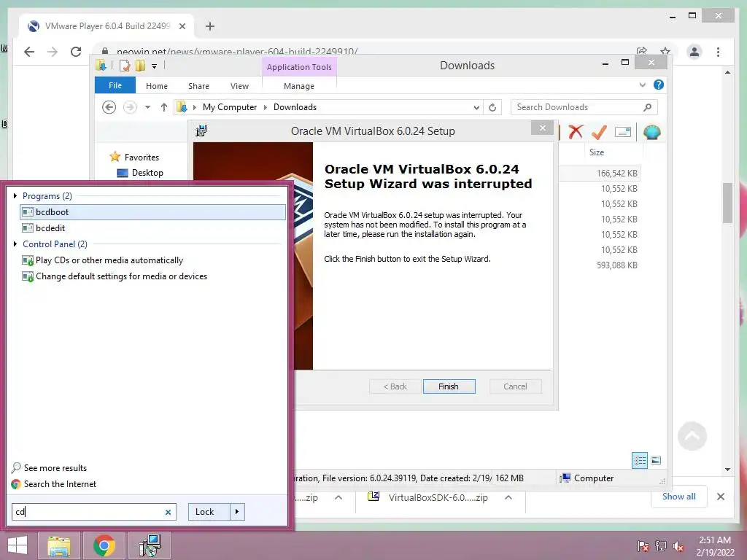Open Explorer help question mark
Image resolution: width=747 pixels, height=560 pixels.
tap(659, 85)
